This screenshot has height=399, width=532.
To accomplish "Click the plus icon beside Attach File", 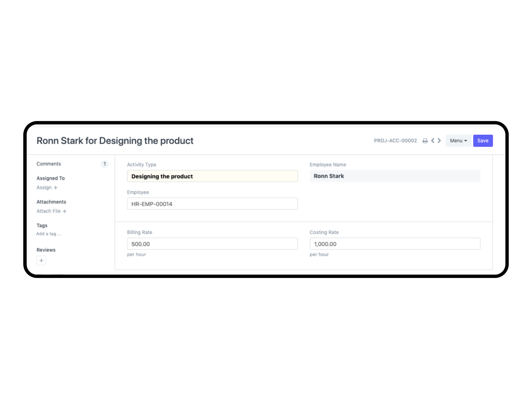I will tap(64, 211).
